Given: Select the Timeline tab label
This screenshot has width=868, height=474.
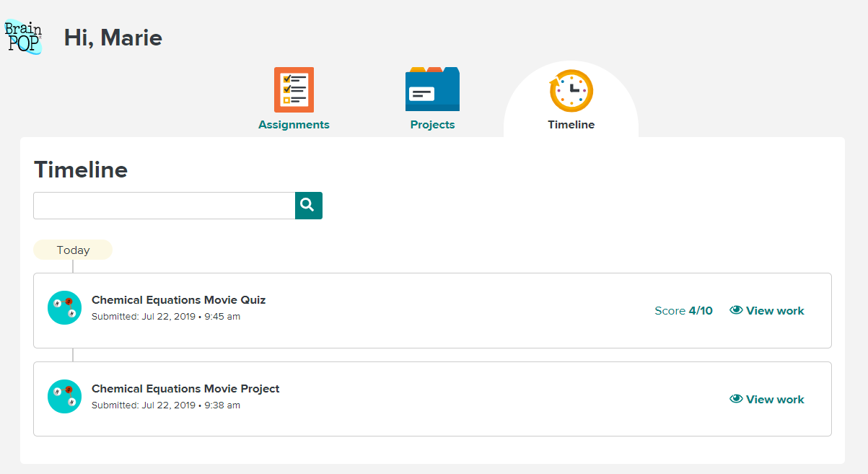Looking at the screenshot, I should click(571, 125).
